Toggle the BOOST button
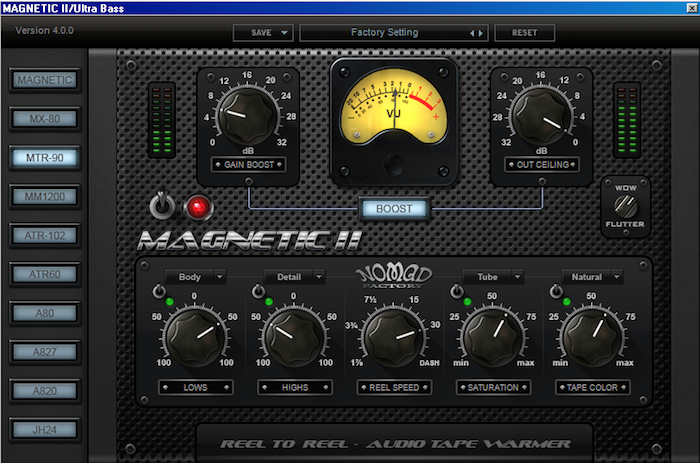Screen dimensions: 700x463 coord(394,209)
